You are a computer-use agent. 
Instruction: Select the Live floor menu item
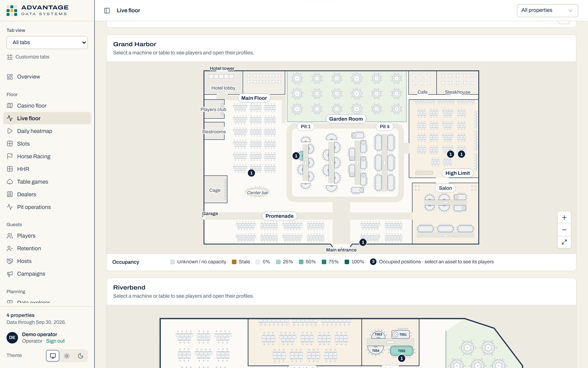(47, 118)
